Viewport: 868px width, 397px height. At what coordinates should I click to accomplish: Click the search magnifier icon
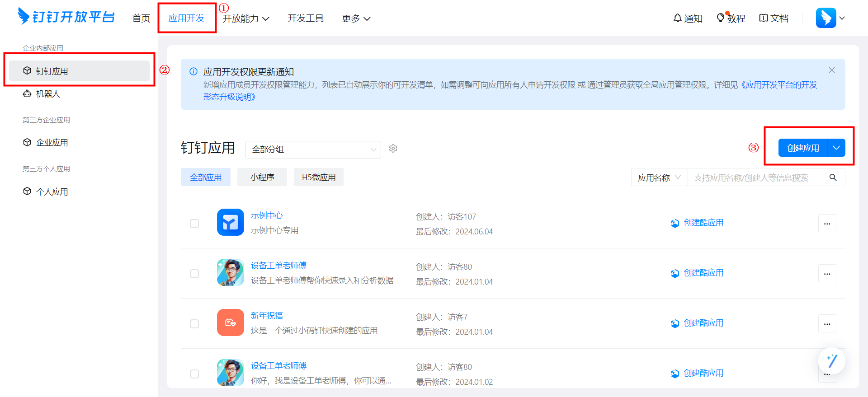click(x=833, y=177)
